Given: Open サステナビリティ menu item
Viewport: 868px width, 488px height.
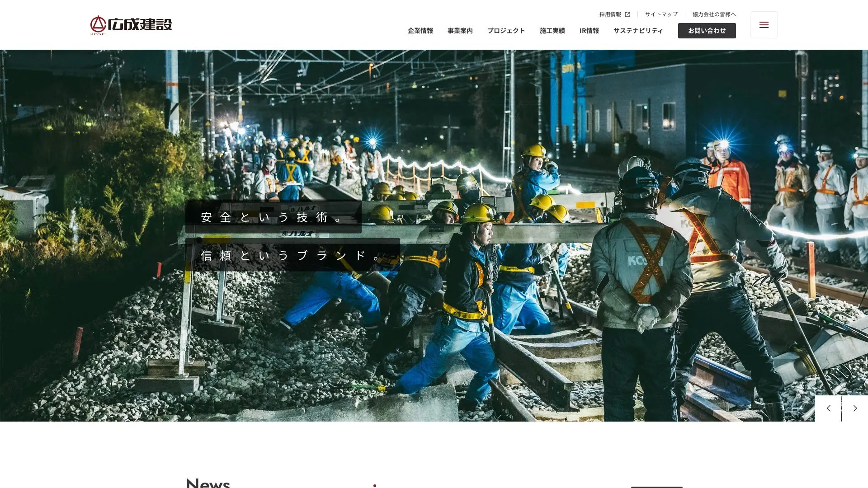Looking at the screenshot, I should [638, 31].
